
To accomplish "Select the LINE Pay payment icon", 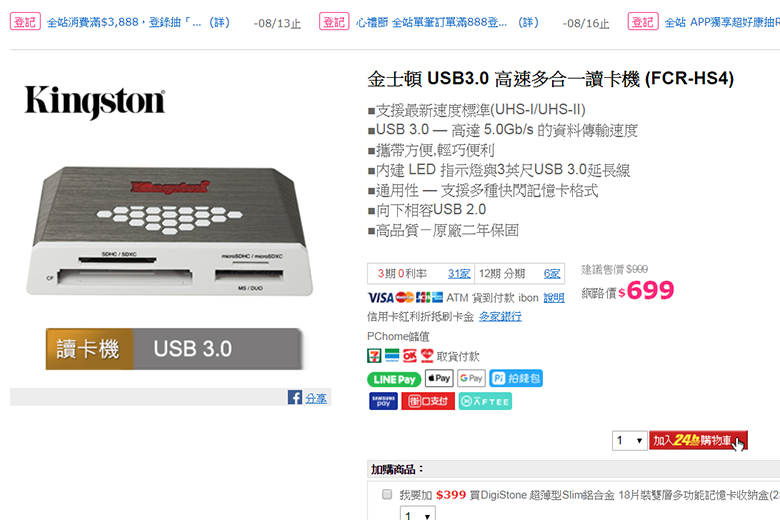I will click(x=394, y=379).
